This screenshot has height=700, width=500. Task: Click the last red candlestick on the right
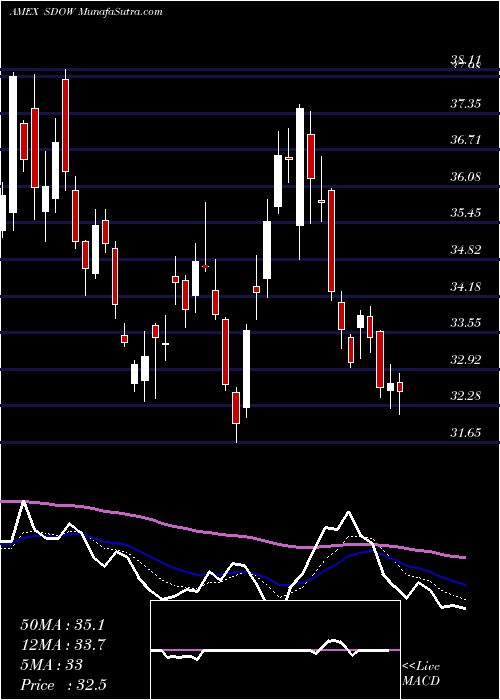tap(400, 387)
